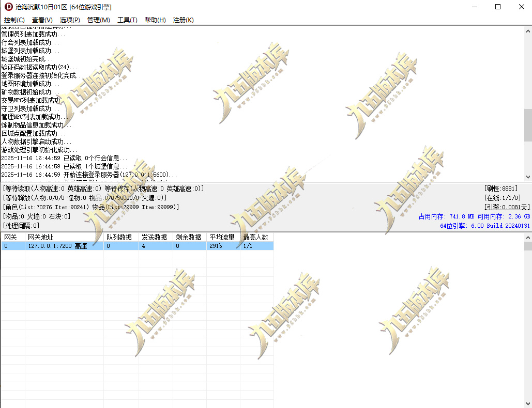Open the 工具(T) menu
This screenshot has height=408, width=532.
[127, 20]
